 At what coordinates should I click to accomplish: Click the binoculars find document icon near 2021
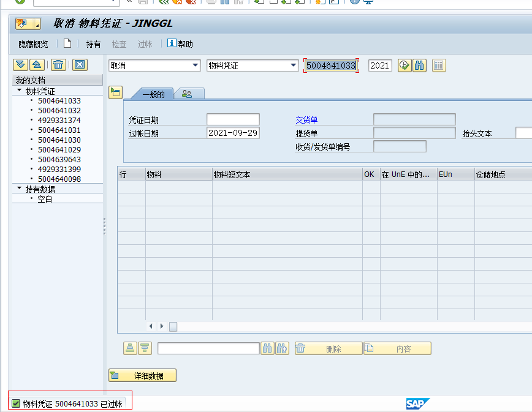(x=419, y=65)
